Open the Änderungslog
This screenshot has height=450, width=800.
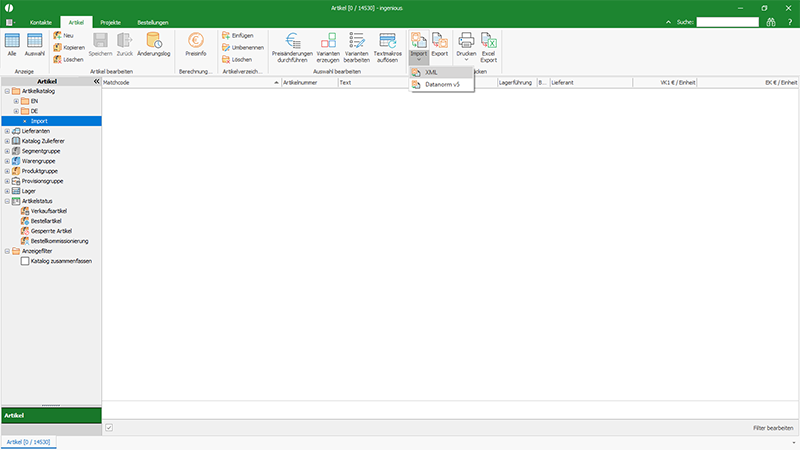pyautogui.click(x=154, y=44)
